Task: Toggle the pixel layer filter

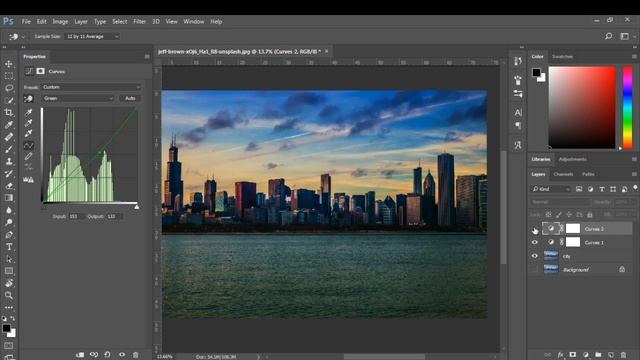Action: click(x=579, y=189)
